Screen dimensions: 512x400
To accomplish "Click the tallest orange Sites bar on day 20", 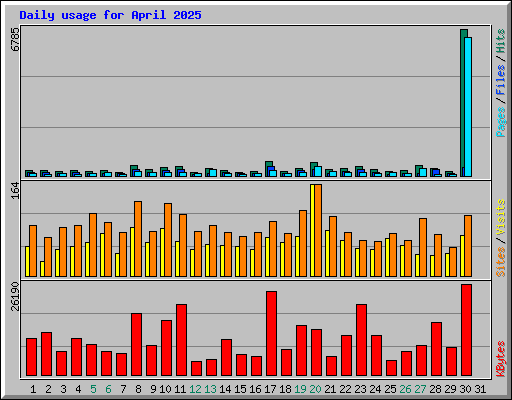I will point(318,230).
